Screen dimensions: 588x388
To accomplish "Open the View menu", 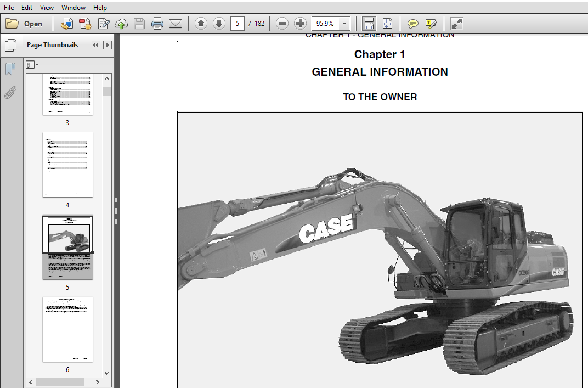I will (47, 8).
